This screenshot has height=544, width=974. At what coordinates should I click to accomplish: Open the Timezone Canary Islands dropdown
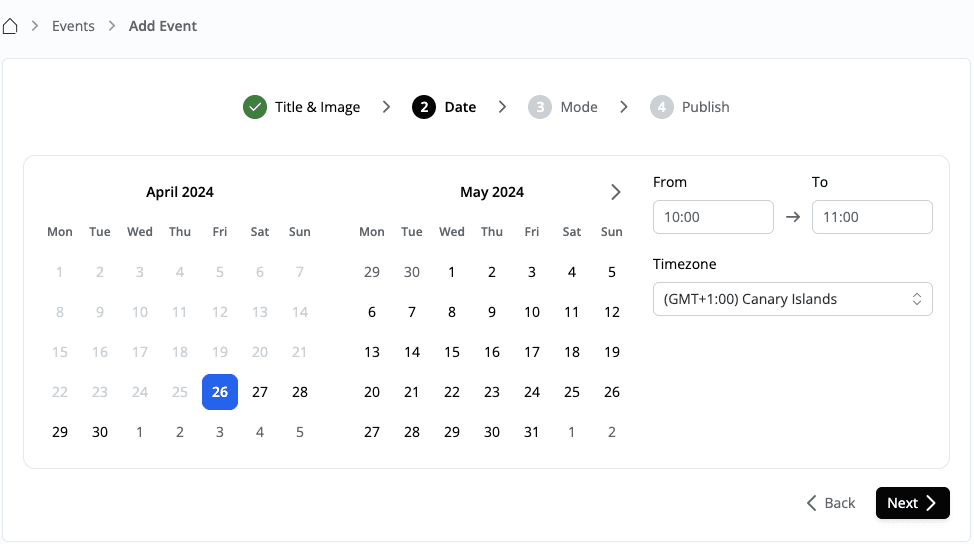[792, 299]
